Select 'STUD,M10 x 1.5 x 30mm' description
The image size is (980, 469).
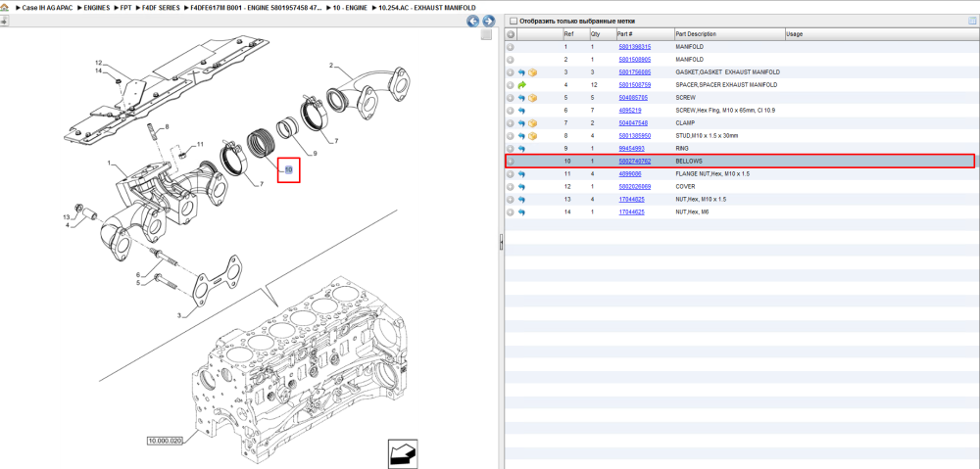[708, 135]
